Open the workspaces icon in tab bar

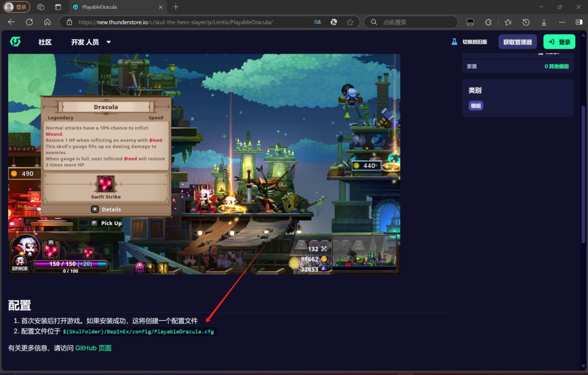coord(41,7)
